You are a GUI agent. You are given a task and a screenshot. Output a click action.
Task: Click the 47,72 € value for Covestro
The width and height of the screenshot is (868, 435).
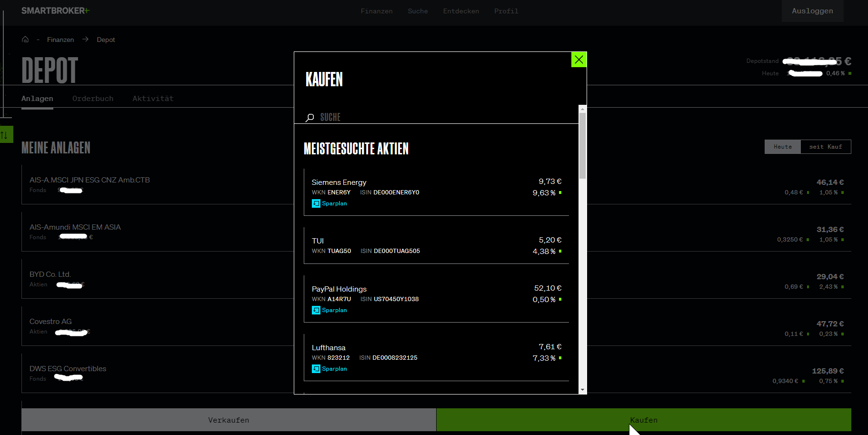pos(830,324)
